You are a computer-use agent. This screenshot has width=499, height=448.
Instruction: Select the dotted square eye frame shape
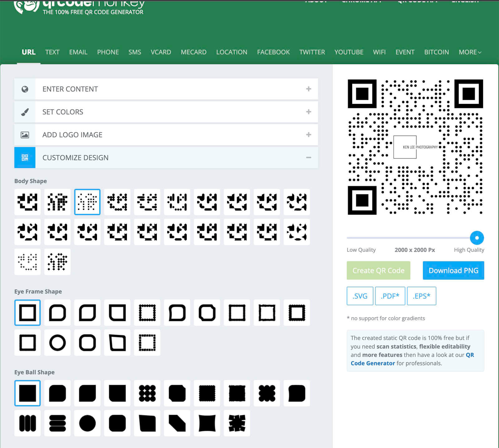(147, 313)
